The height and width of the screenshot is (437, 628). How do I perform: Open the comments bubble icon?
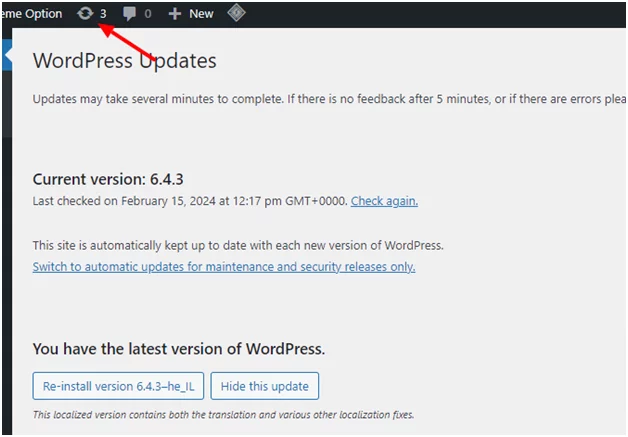coord(129,14)
